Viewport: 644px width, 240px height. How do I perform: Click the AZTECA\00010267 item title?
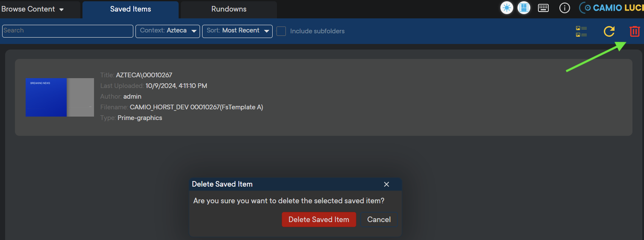[x=144, y=75]
